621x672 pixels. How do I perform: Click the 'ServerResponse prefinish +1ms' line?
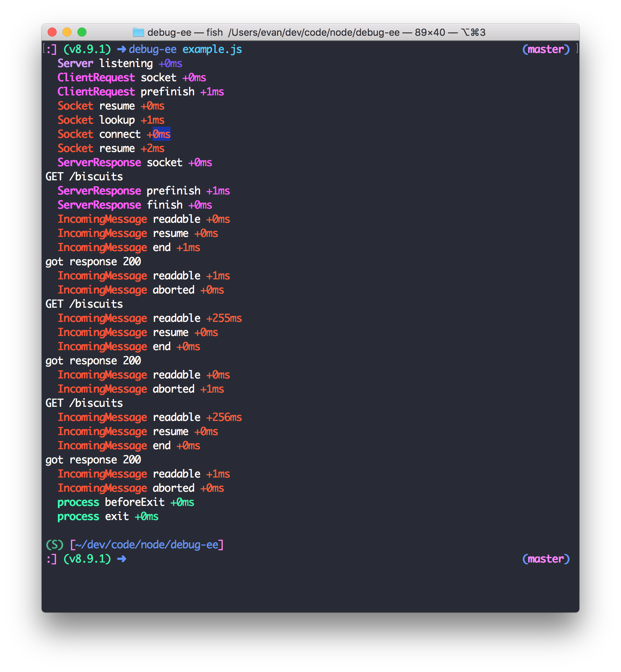pyautogui.click(x=144, y=191)
